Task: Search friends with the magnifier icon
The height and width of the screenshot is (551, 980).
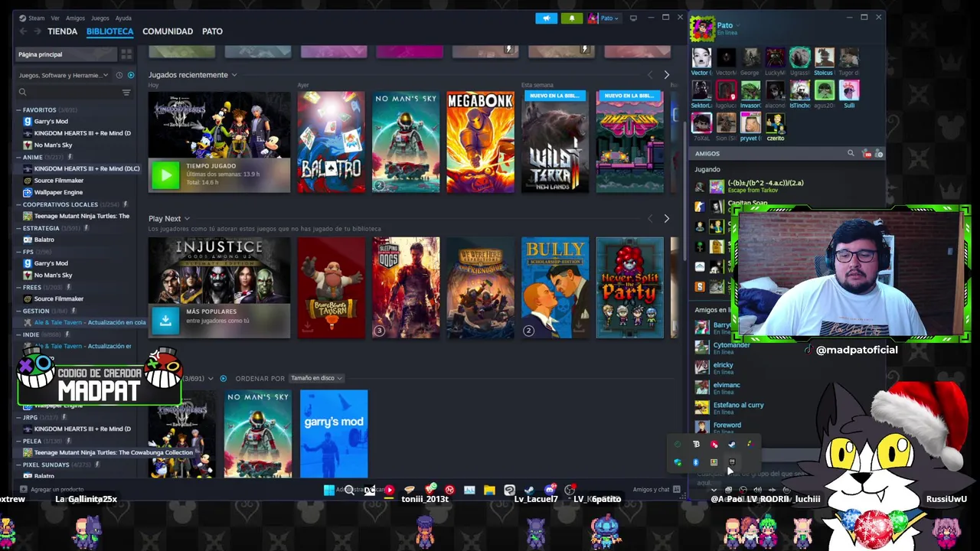Action: pos(850,154)
